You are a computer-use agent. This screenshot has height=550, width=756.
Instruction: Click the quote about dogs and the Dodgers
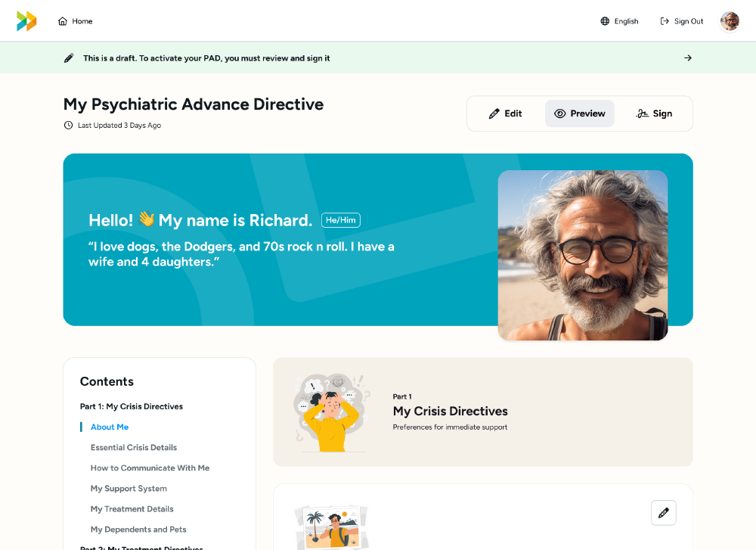click(241, 254)
